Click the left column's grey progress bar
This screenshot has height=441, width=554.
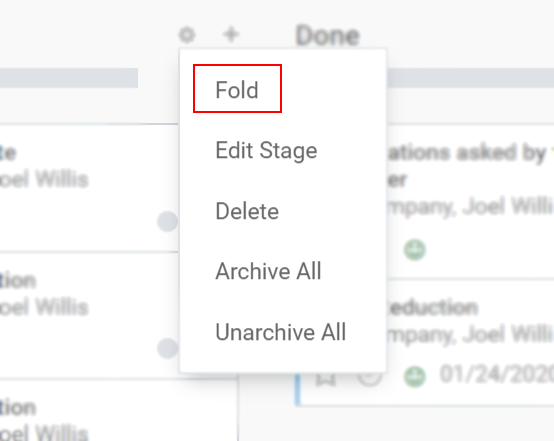(69, 78)
